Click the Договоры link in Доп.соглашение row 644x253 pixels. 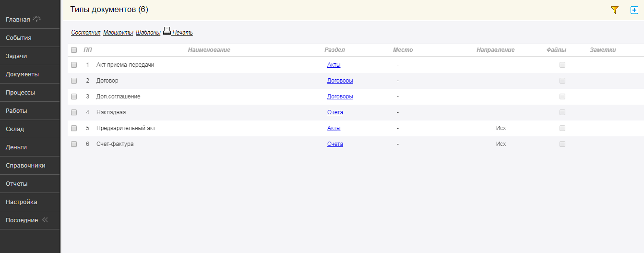(340, 96)
